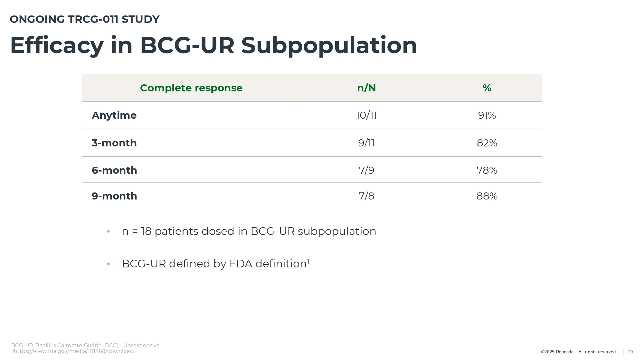The width and height of the screenshot is (644, 362).
Task: Click the "BCG-UR defined by FDA definition" bullet
Action: click(215, 264)
